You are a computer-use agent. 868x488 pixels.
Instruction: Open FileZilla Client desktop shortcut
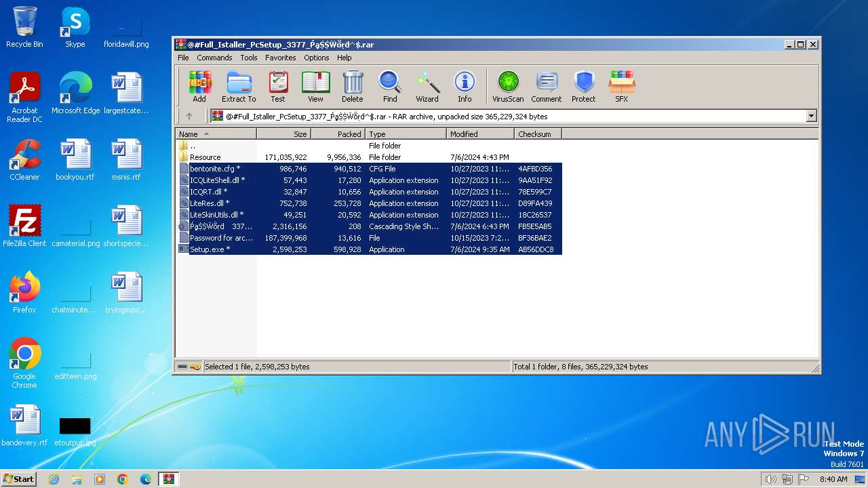click(x=24, y=226)
